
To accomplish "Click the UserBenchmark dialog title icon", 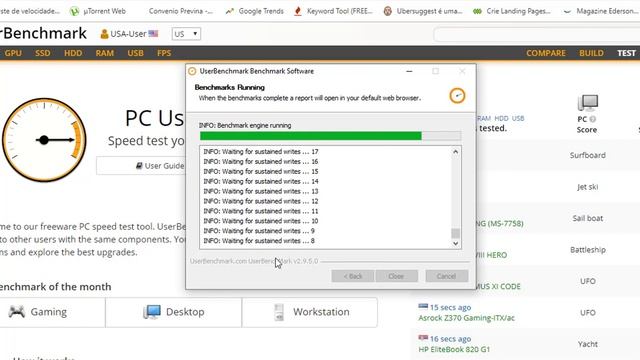I will [192, 71].
